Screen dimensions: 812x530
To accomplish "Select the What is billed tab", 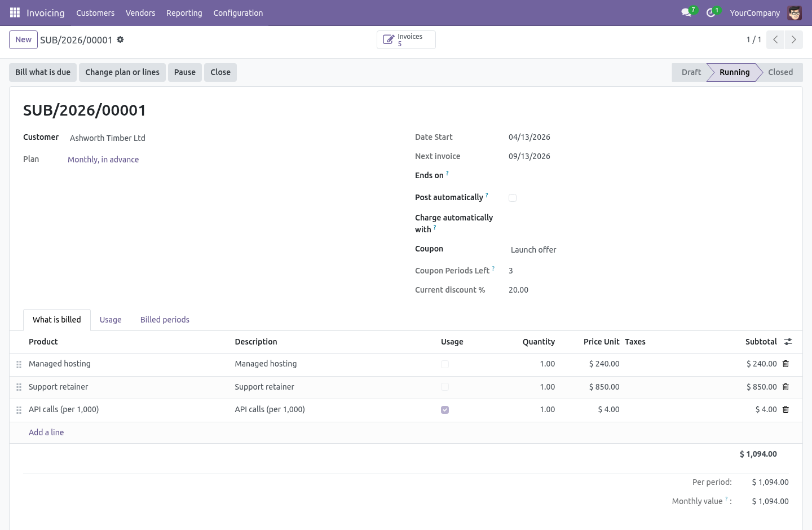I will coord(57,320).
